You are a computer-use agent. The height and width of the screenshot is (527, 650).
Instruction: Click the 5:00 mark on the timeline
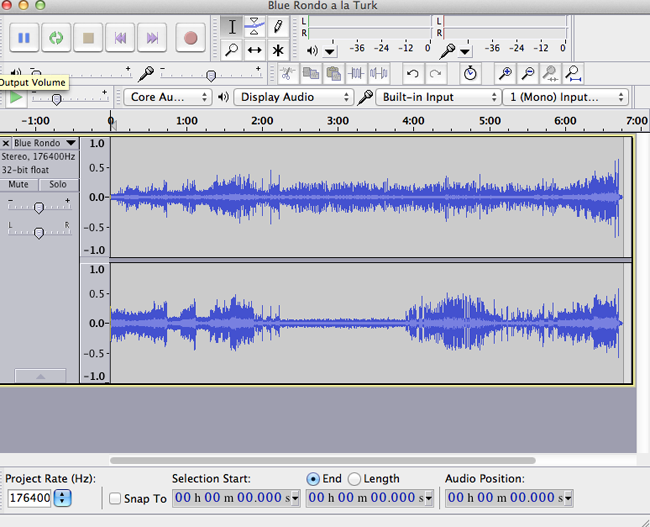490,121
